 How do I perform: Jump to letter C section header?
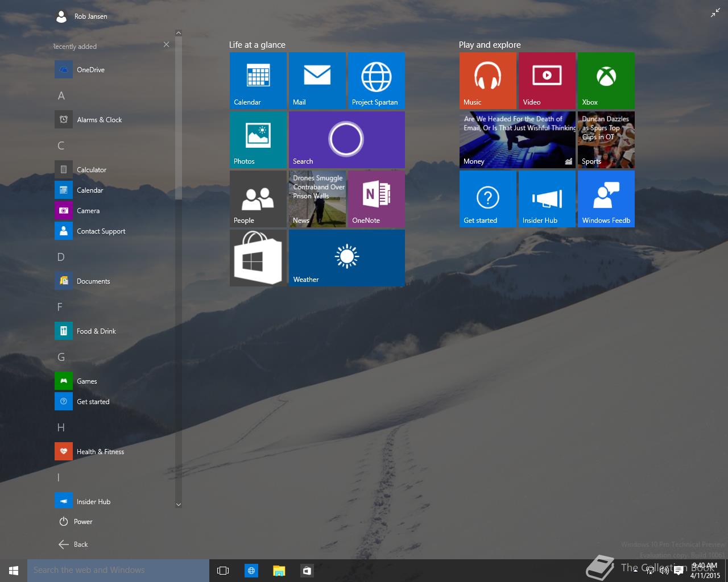[x=61, y=146]
